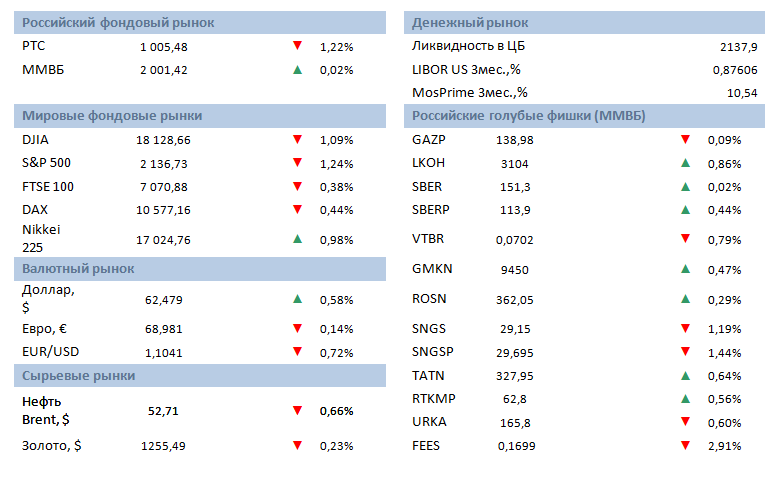
Task: Click the red down arrow for VTBR
Action: coord(685,238)
